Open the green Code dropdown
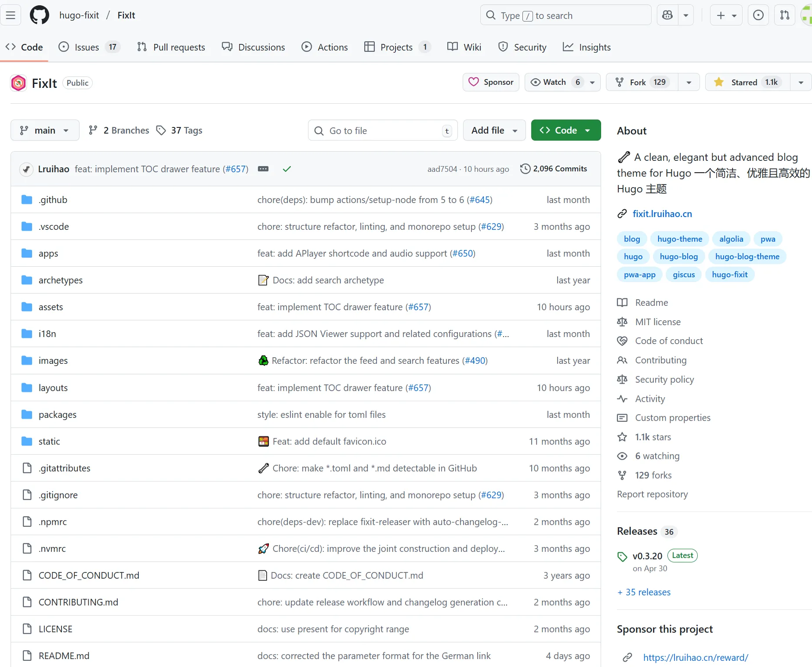 [x=566, y=130]
